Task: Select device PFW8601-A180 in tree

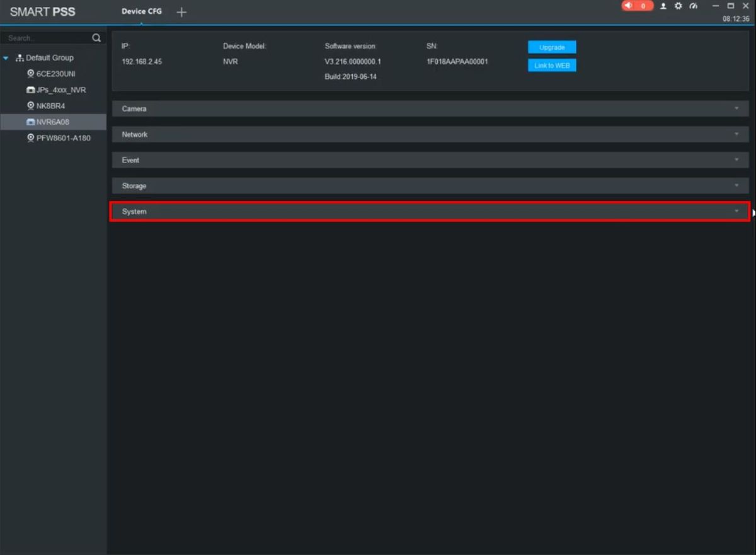Action: [x=63, y=138]
